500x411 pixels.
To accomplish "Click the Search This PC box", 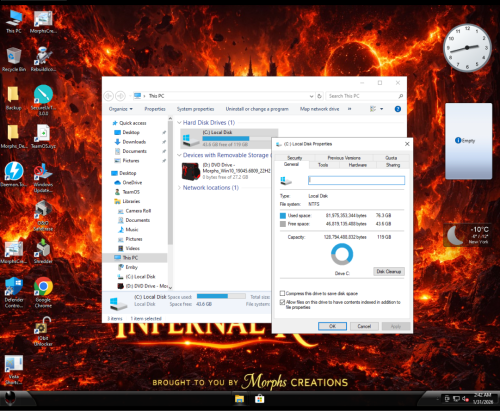I will [x=365, y=96].
